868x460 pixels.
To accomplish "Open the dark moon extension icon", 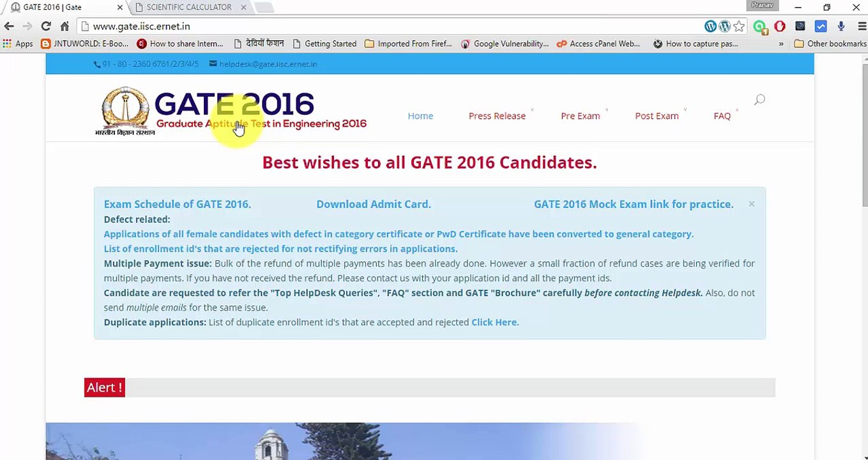I will [800, 26].
